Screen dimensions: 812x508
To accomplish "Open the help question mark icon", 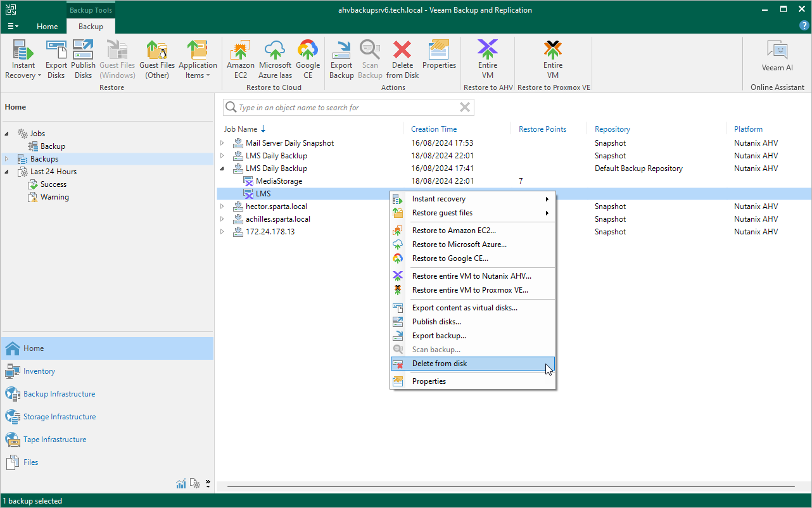I will point(804,26).
